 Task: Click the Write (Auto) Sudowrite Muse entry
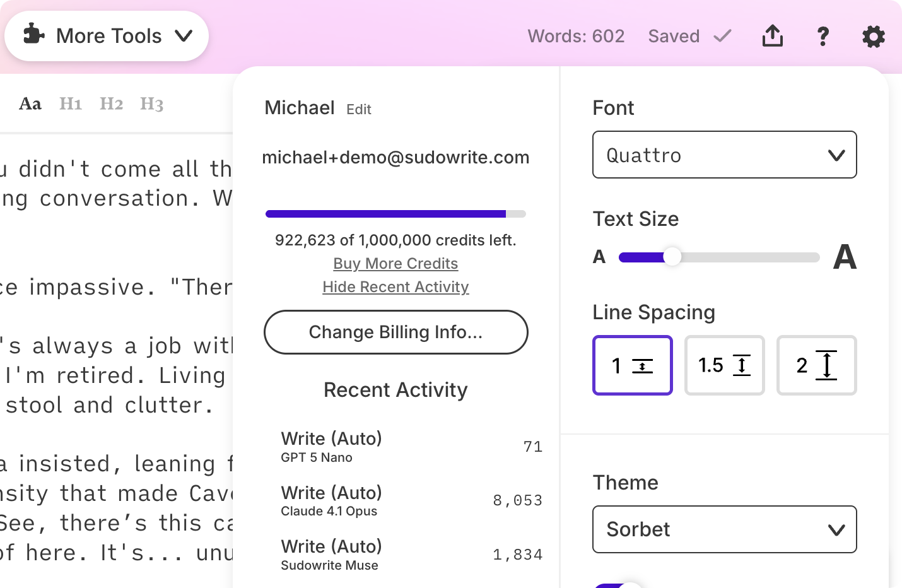pyautogui.click(x=411, y=555)
